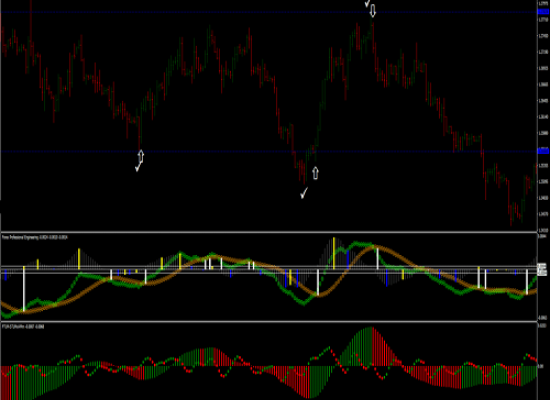Click the first white up arrow signal
The width and height of the screenshot is (550, 400).
141,156
